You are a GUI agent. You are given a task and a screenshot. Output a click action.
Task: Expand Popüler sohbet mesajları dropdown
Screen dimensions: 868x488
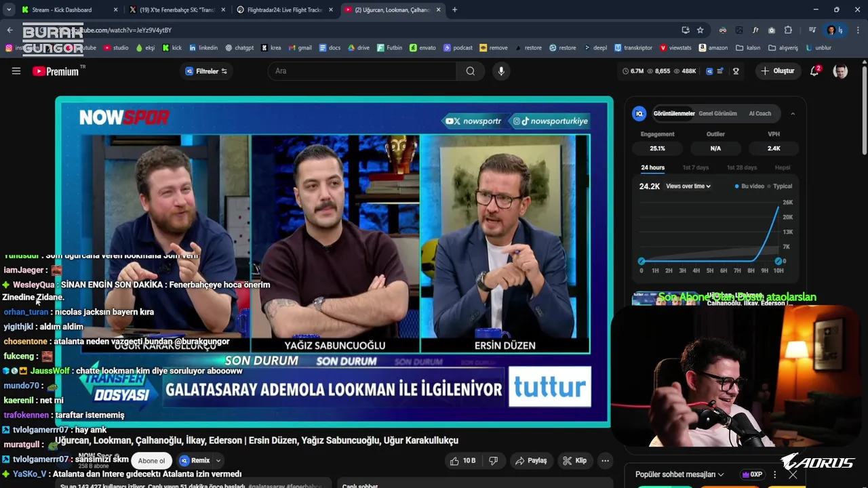679,474
